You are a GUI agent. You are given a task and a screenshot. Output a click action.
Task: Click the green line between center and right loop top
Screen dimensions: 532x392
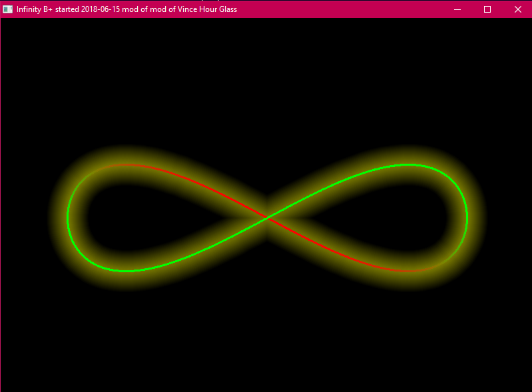[333, 186]
